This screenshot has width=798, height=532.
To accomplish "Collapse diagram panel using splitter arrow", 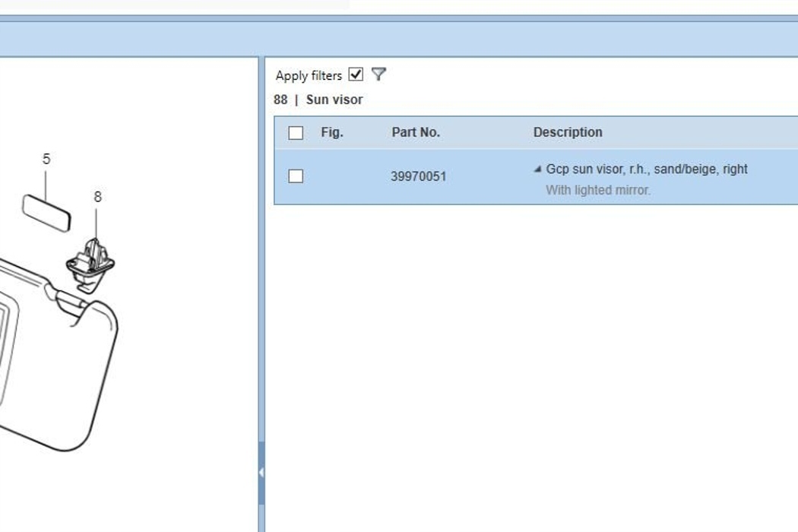I will pos(261,473).
